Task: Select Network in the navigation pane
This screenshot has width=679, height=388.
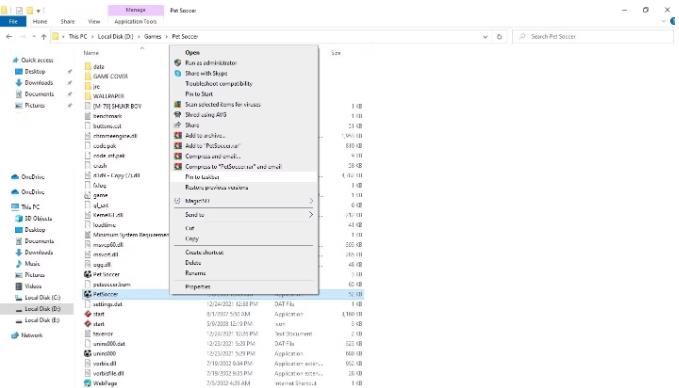Action: [x=31, y=335]
